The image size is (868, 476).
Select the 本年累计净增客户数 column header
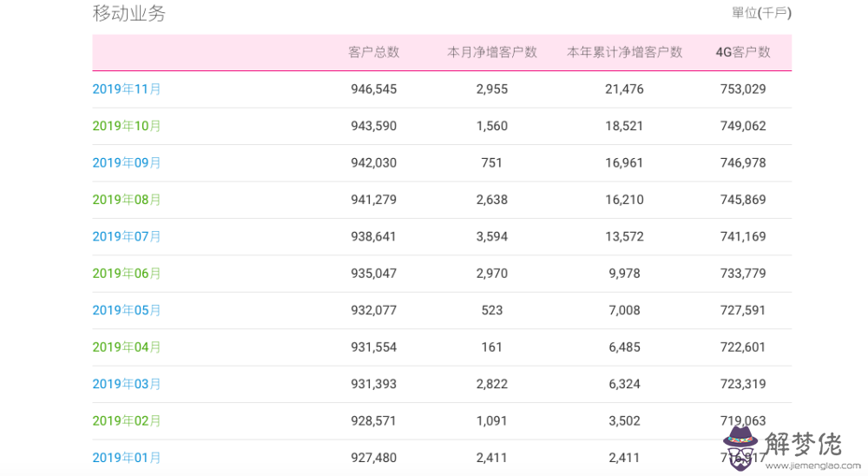(x=624, y=52)
